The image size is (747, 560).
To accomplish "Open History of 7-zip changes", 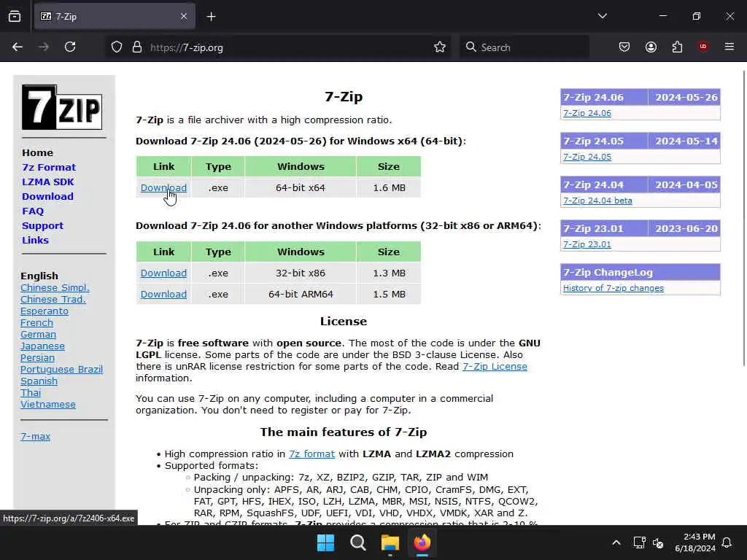I will [x=613, y=288].
